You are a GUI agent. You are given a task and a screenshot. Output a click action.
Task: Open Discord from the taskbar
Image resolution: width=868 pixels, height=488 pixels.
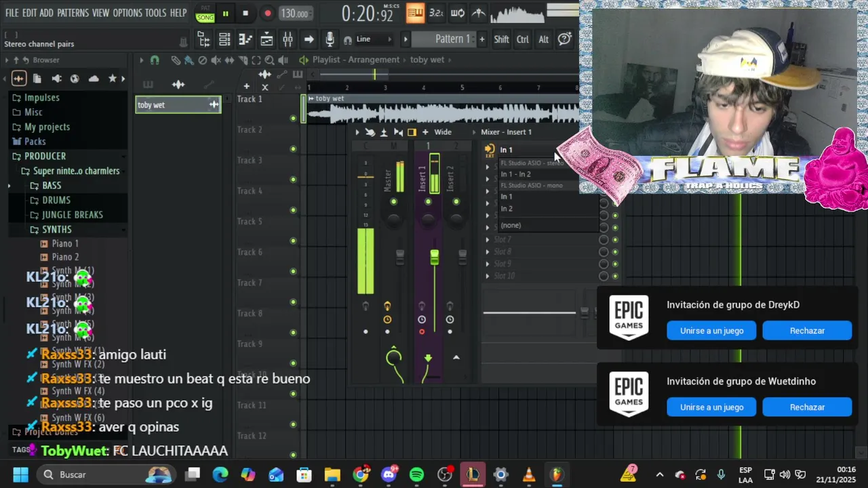389,474
